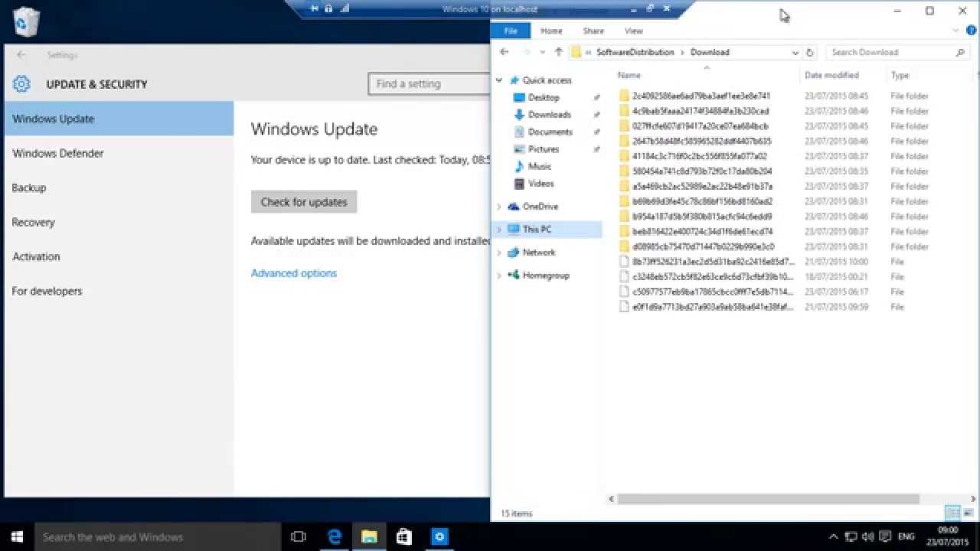Screen dimensions: 980x551
Task: Select Windows Update in Settings sidebar
Action: point(119,119)
